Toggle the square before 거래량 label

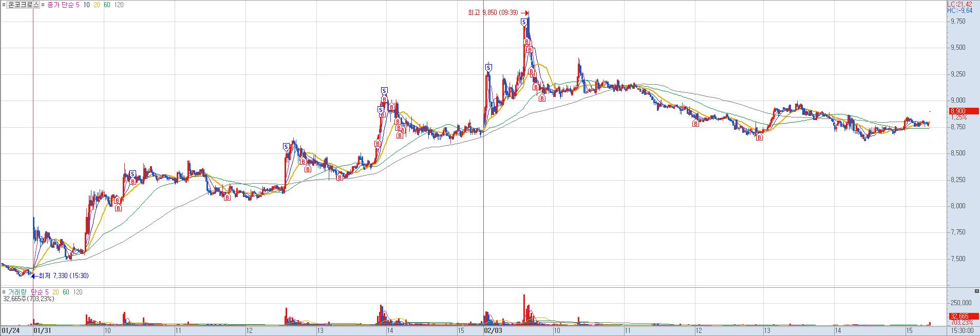4,292
